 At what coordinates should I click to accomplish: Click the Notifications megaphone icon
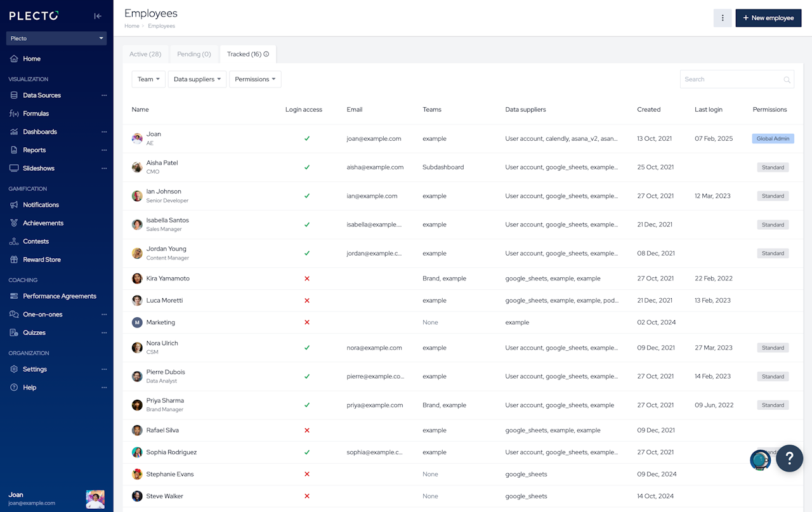(x=14, y=205)
